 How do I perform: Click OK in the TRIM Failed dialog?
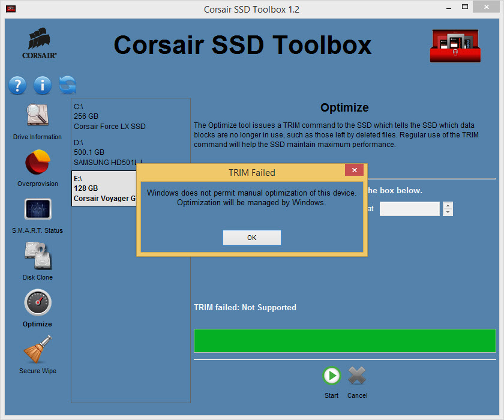[x=251, y=238]
